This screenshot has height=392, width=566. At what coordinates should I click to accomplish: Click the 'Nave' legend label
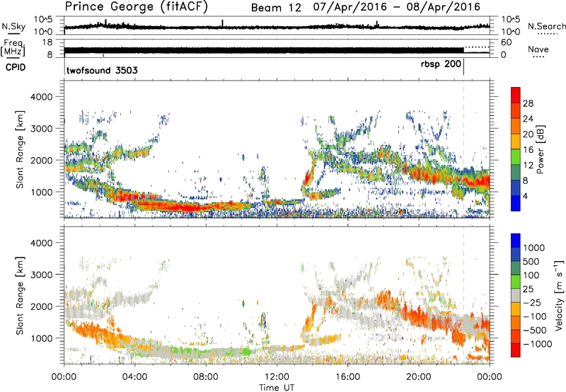tap(538, 50)
